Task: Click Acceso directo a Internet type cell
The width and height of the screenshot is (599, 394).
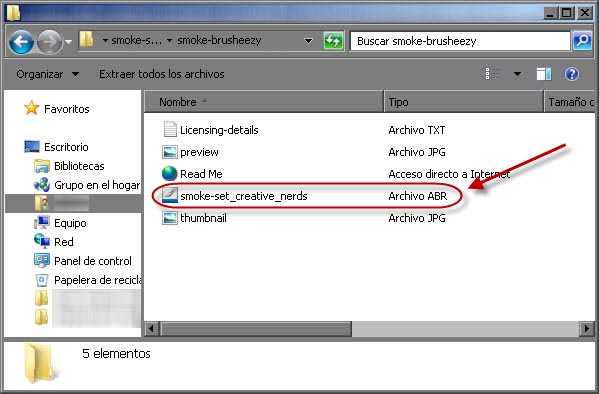Action: coord(449,174)
